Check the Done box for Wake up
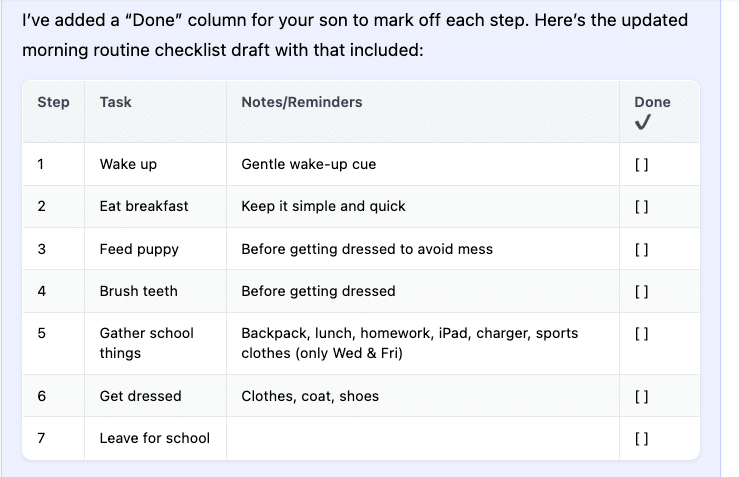739x477 pixels. point(642,164)
